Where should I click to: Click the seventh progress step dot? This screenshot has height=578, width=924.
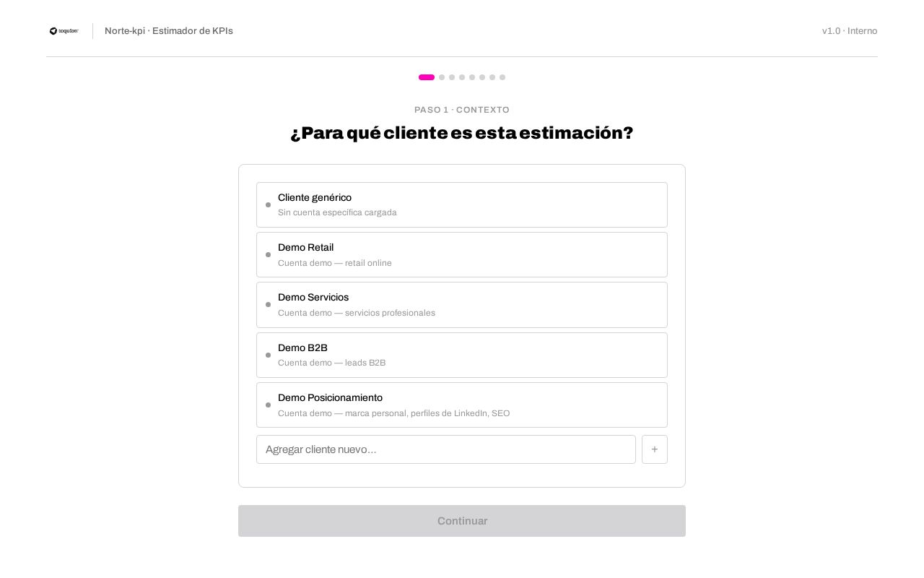pyautogui.click(x=492, y=77)
